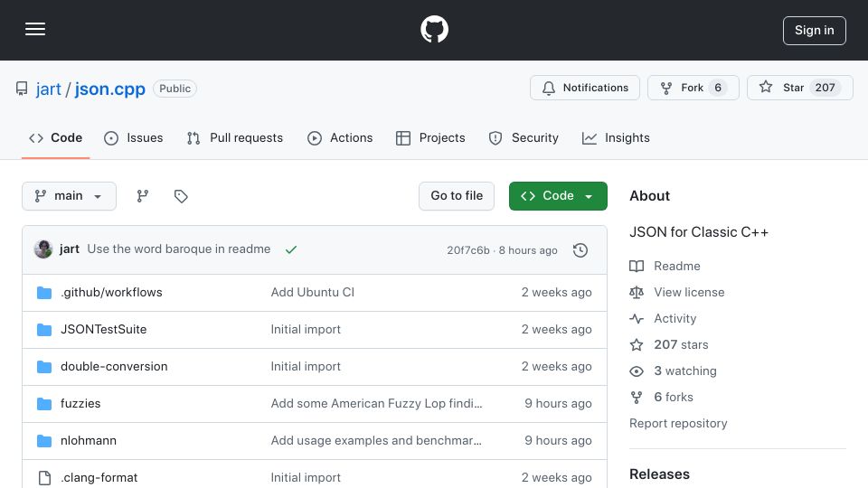
Task: Open the Readme link in About
Action: 677,266
